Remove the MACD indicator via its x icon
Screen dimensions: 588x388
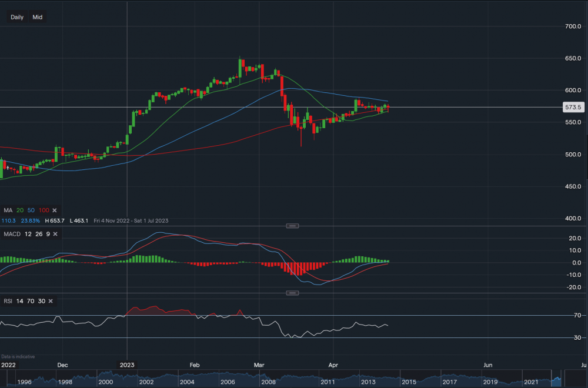click(55, 233)
